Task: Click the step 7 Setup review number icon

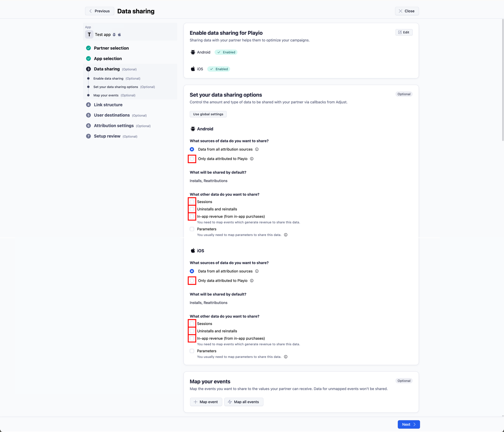Action: coord(88,136)
